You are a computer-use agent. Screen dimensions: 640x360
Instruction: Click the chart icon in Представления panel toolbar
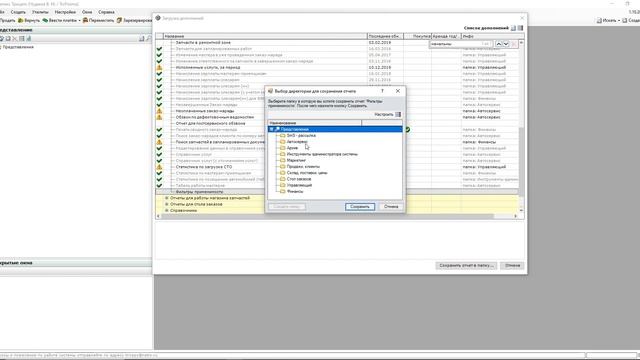point(29,38)
